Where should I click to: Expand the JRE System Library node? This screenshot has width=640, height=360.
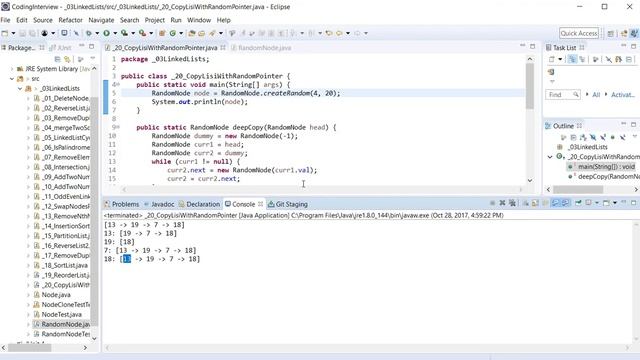pyautogui.click(x=12, y=69)
